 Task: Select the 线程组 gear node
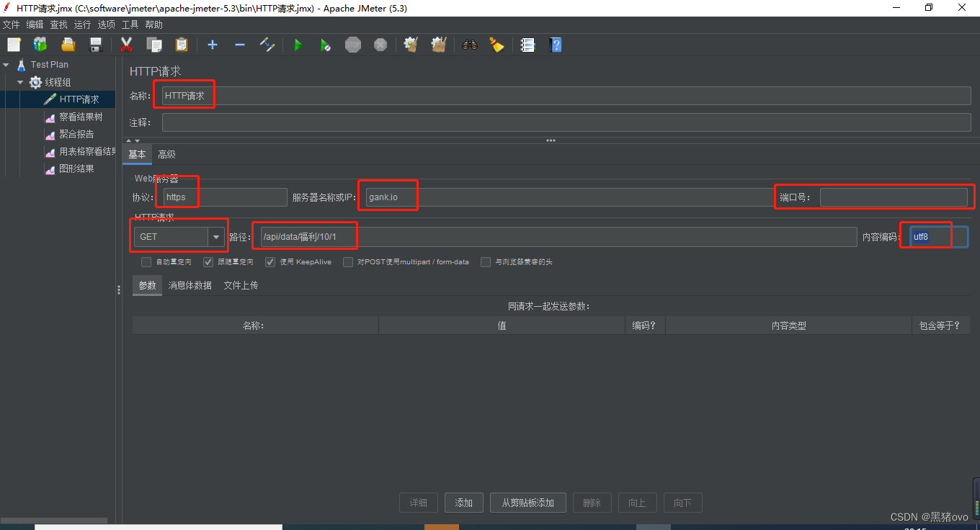click(x=50, y=82)
